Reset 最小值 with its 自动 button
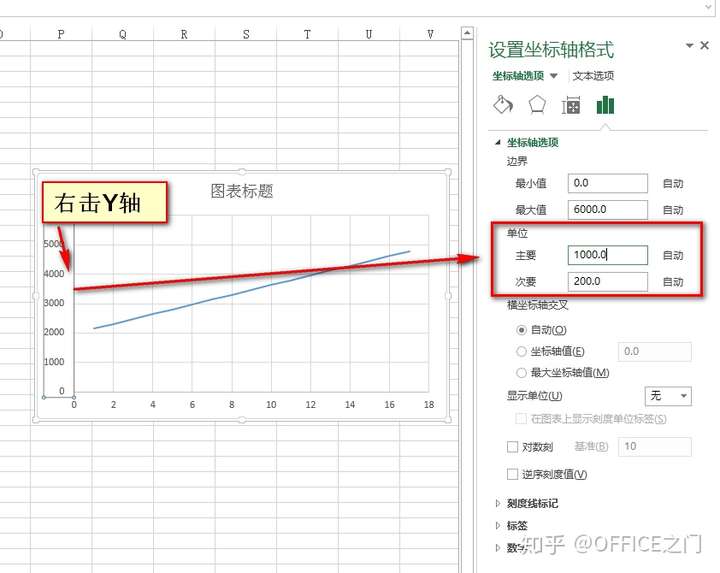The height and width of the screenshot is (573, 720). point(673,184)
